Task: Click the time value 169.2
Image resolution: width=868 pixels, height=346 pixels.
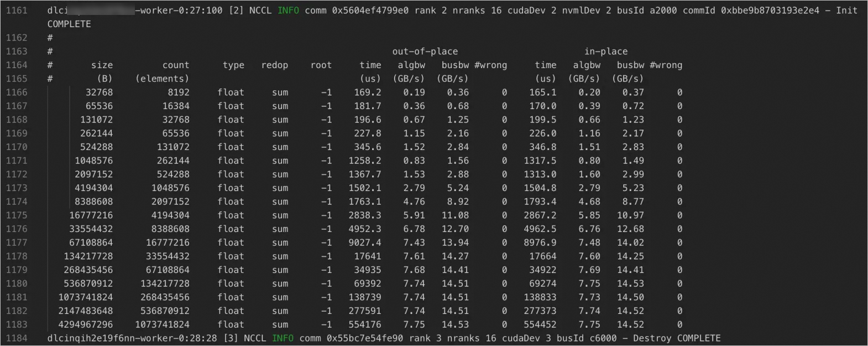Action: [x=368, y=92]
